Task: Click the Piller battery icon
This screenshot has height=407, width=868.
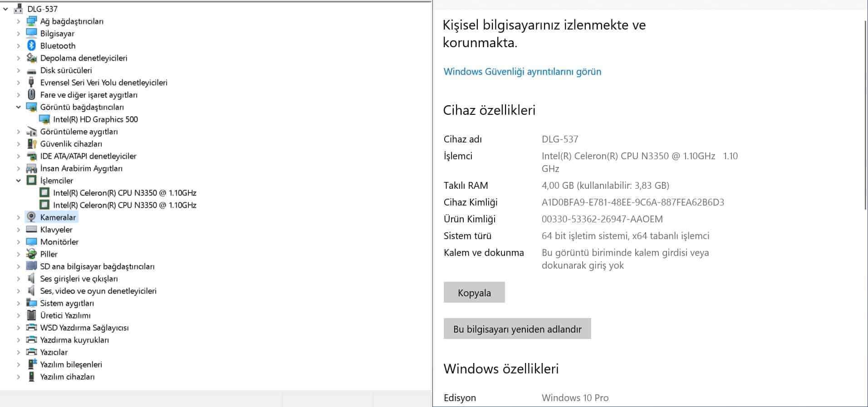Action: tap(31, 254)
